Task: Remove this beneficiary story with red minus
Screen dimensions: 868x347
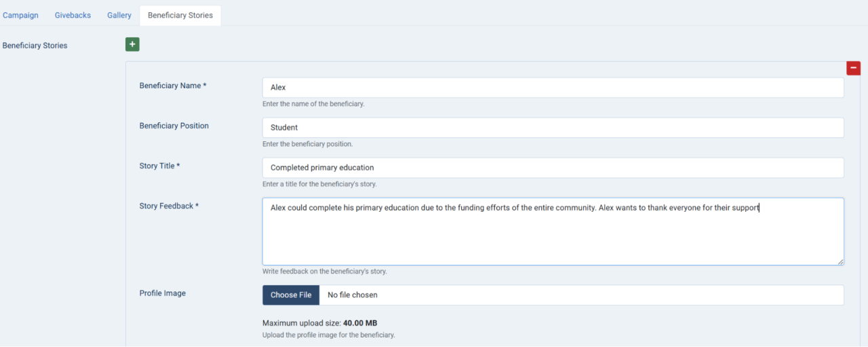Action: tap(853, 68)
